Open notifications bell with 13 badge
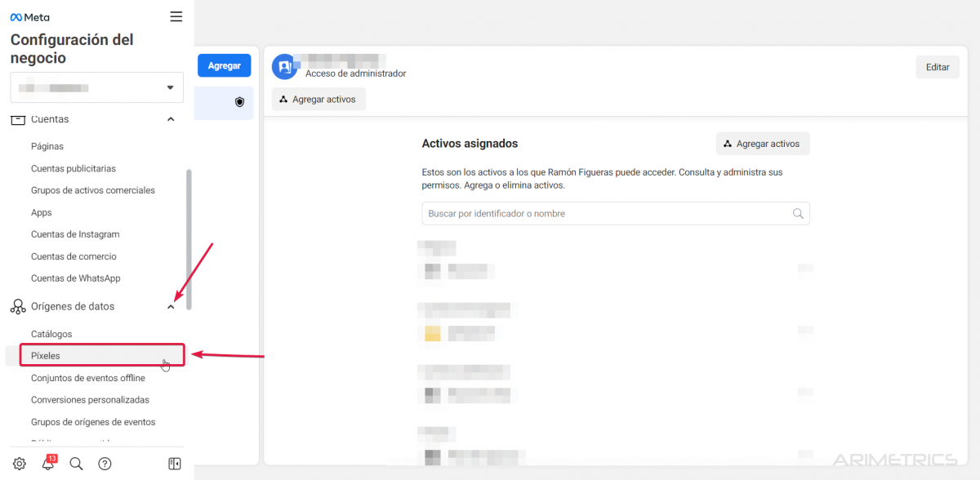Viewport: 980px width, 480px height. click(x=48, y=463)
